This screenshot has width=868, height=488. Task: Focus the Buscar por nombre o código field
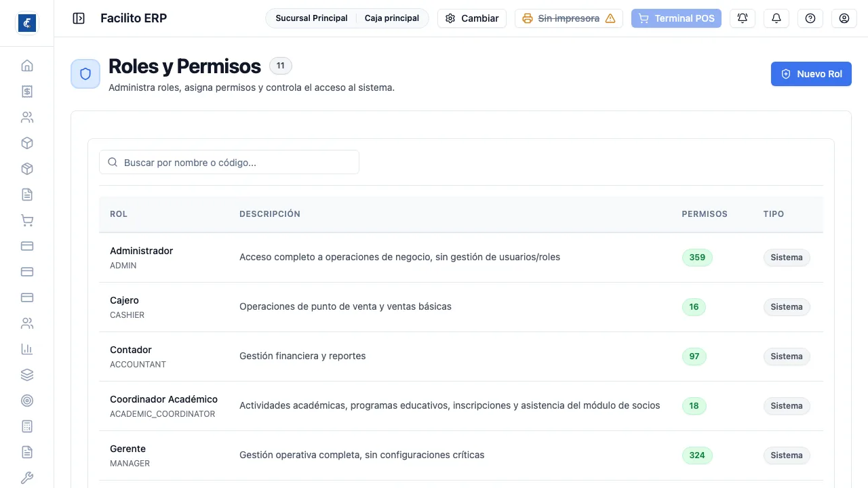coord(229,163)
